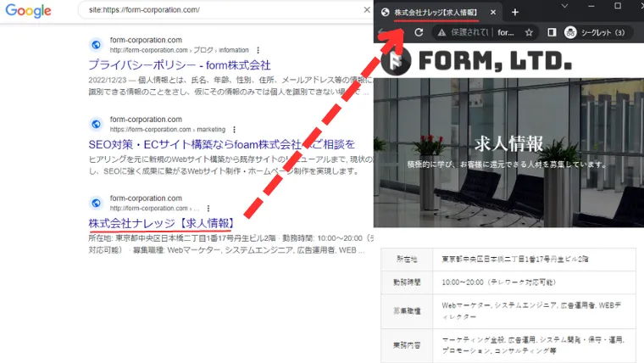Close the 株式会社ナレッジ browser tab
644x363 pixels.
tap(492, 12)
